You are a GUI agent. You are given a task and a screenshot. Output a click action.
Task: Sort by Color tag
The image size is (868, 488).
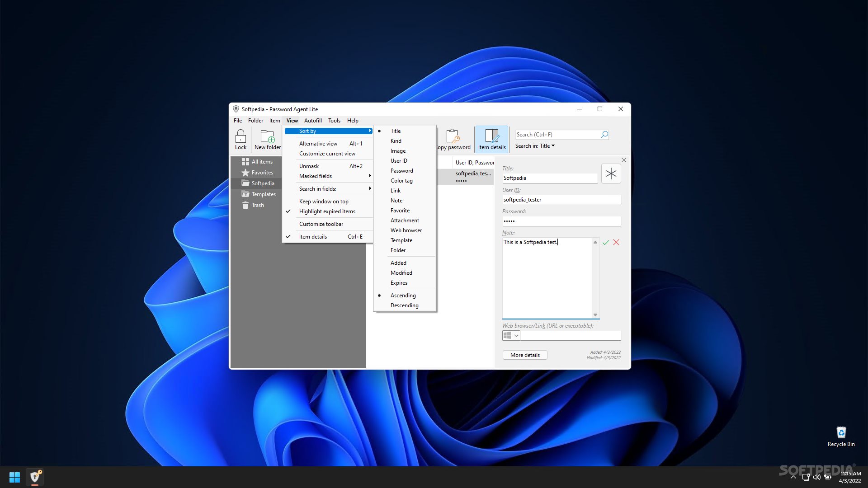405,181
